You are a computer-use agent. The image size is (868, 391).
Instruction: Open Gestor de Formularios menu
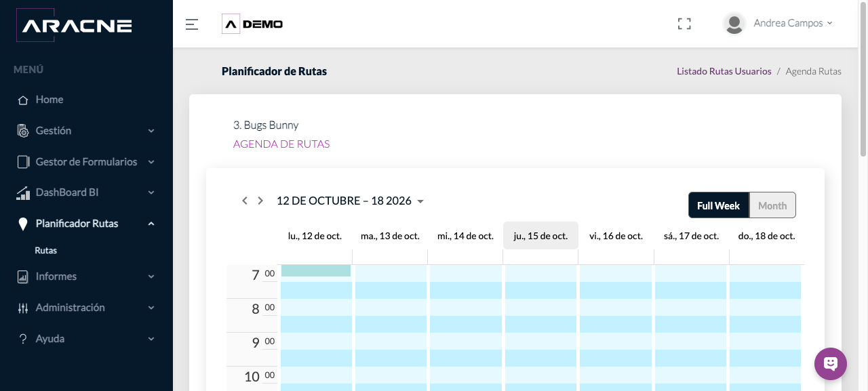(x=86, y=162)
